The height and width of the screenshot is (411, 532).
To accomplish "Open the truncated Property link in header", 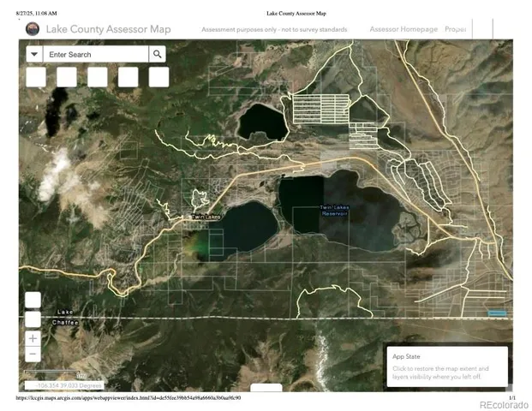I will click(456, 29).
